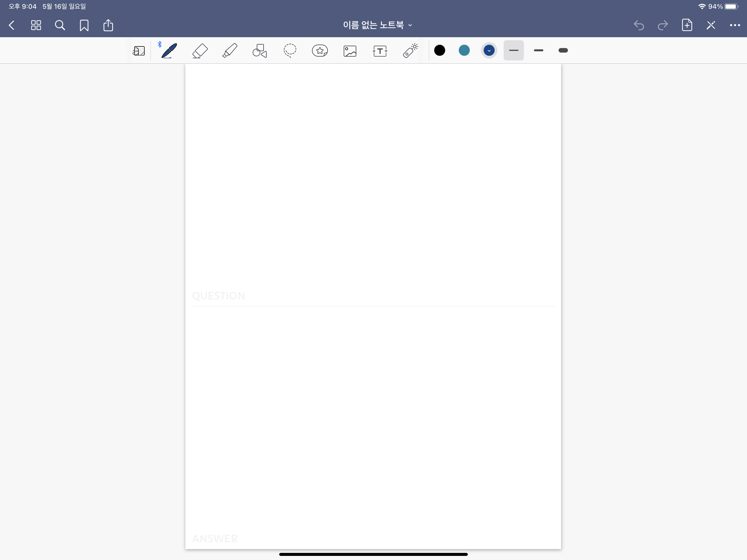Toggle the zoom window tool
The width and height of the screenshot is (747, 560).
coord(138,51)
